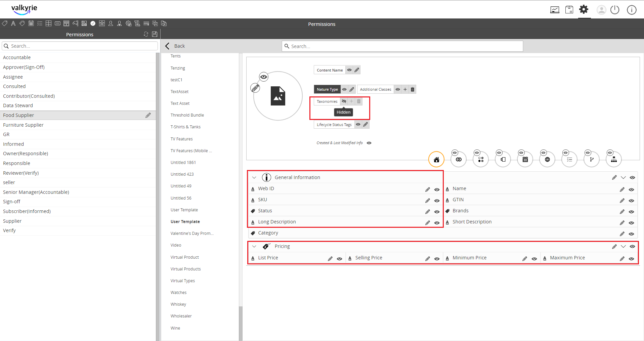Open the dashboard chart icon in the header
This screenshot has width=644, height=341.
pyautogui.click(x=555, y=10)
